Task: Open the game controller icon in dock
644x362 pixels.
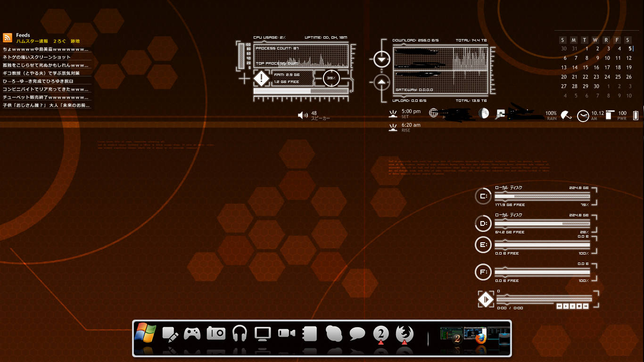Action: (192, 334)
